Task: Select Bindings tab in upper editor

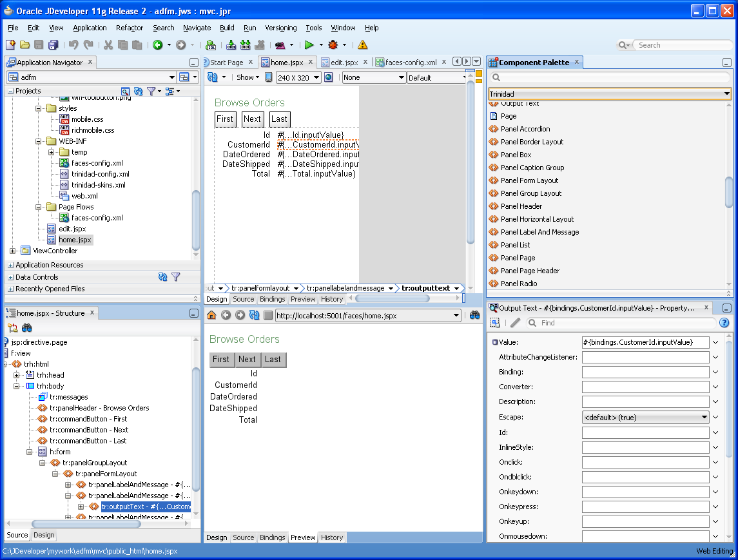Action: (273, 299)
